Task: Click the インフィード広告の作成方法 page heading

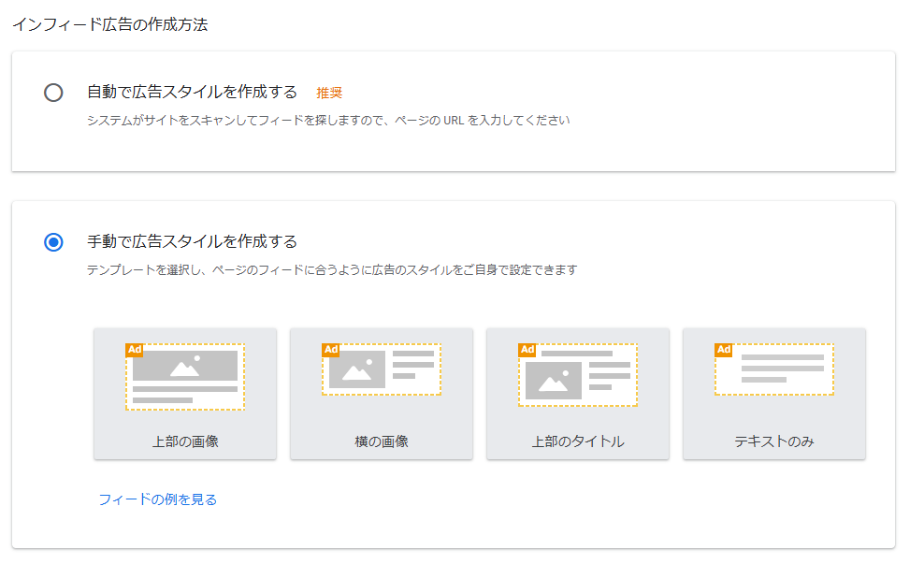Action: pyautogui.click(x=110, y=24)
